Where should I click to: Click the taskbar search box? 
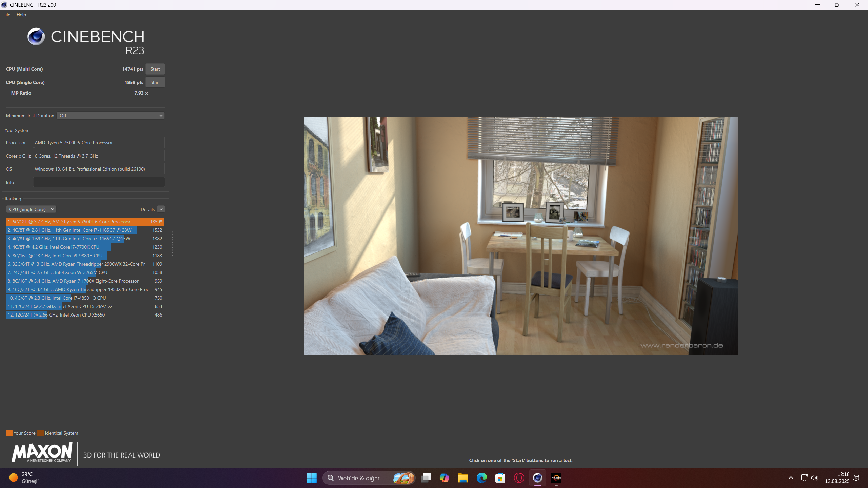click(x=369, y=478)
